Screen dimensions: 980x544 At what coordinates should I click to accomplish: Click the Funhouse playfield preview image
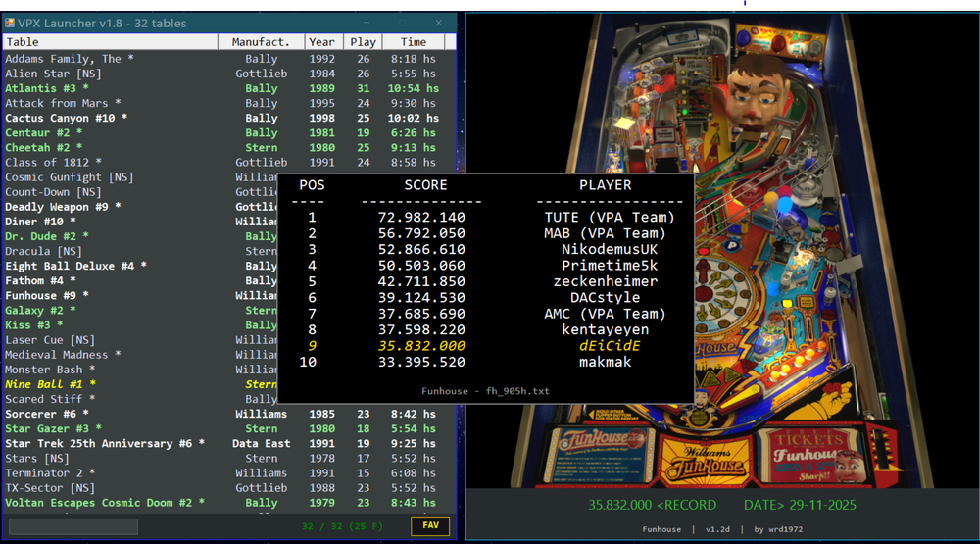point(722,250)
